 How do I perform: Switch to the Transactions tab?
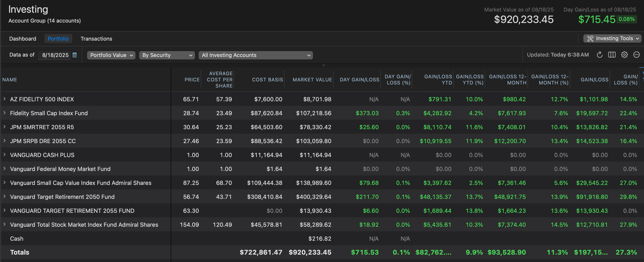(x=96, y=39)
